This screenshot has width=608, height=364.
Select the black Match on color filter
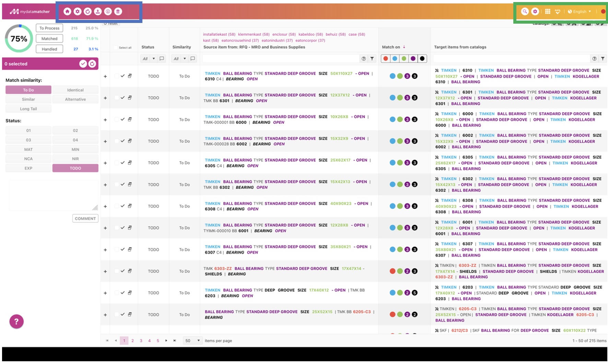point(422,59)
